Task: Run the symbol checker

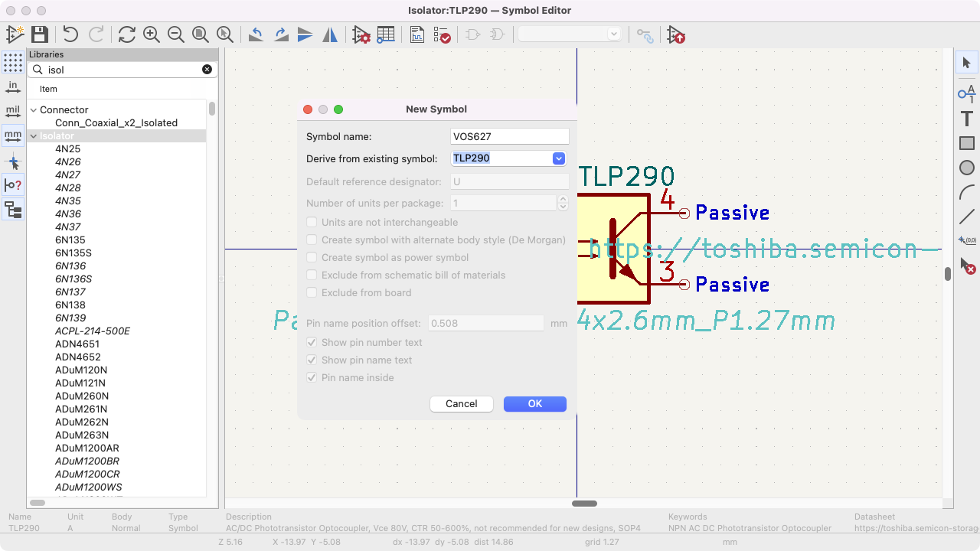Action: pos(442,34)
